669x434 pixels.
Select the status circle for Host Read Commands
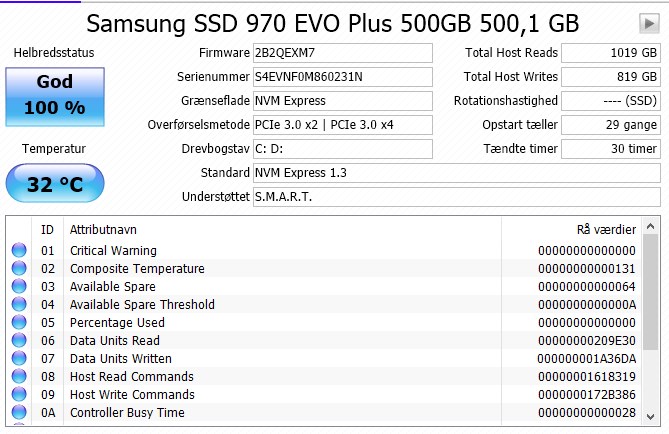point(19,376)
